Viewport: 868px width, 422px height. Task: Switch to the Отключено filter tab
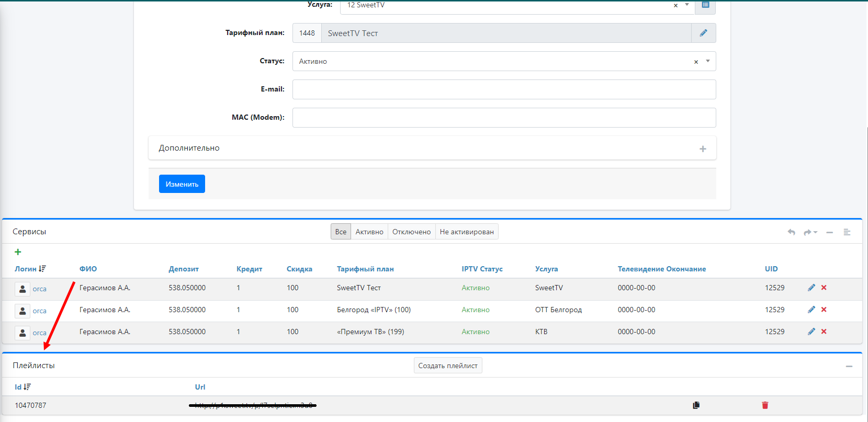point(411,232)
